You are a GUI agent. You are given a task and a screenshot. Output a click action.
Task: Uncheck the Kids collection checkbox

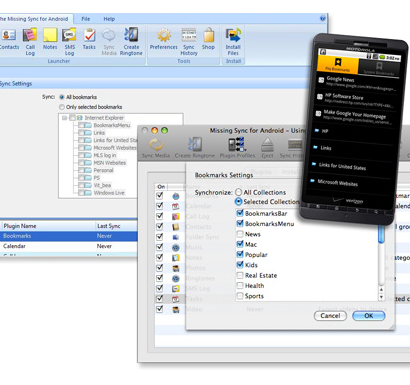[240, 265]
